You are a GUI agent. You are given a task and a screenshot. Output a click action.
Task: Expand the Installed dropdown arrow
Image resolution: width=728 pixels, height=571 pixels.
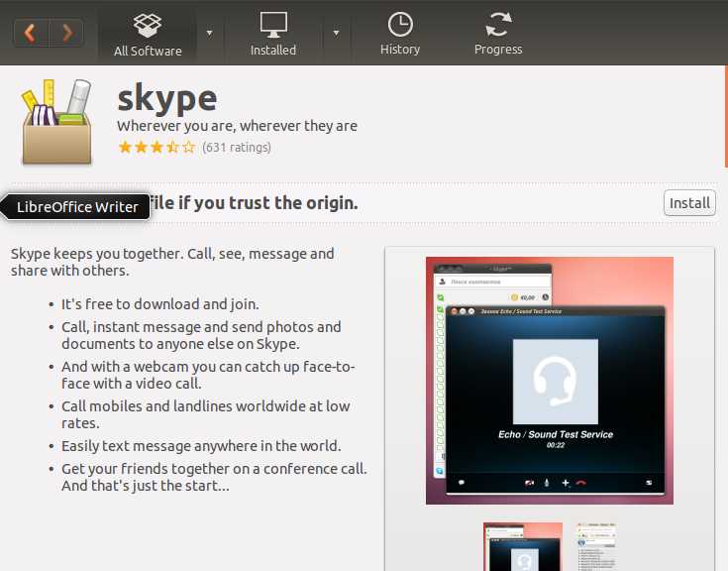tap(336, 33)
